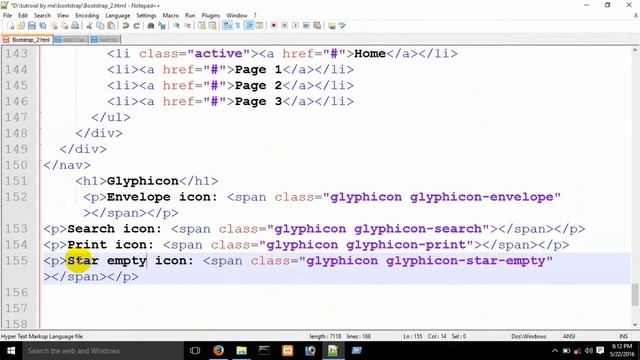Viewport: 640px width, 360px height.
Task: Click the Copy toolbar icon
Action: pos(100,26)
